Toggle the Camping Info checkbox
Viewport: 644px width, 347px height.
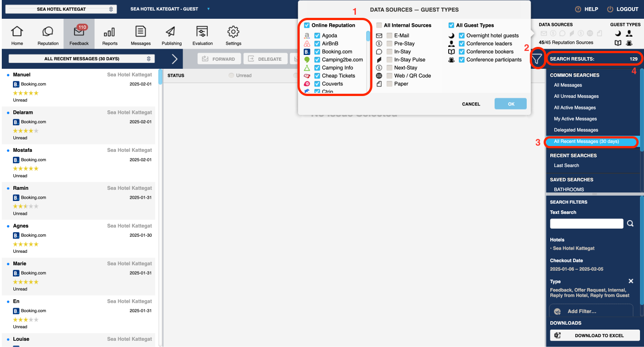pos(317,68)
